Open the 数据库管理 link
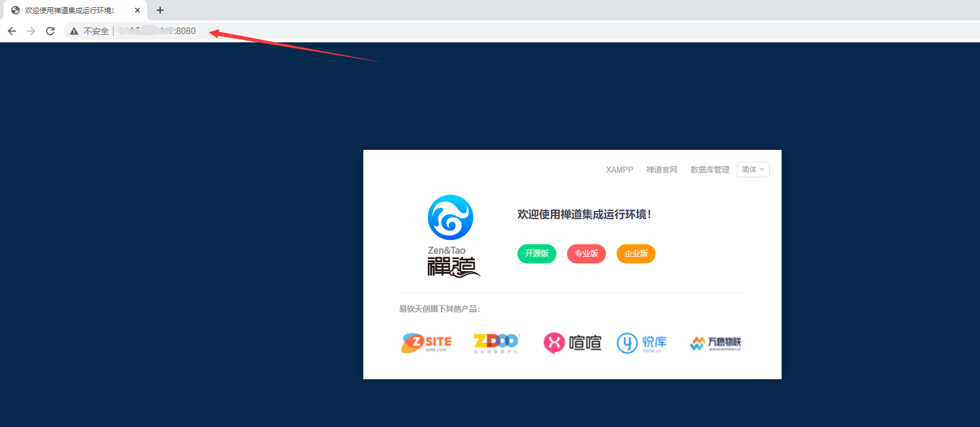The width and height of the screenshot is (980, 427). pos(710,170)
